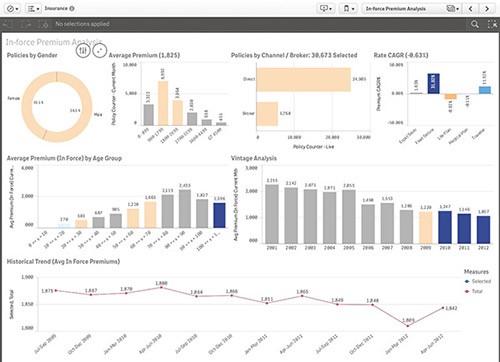500x362 pixels.
Task: Click the step back selection icon
Action: [x=9, y=24]
